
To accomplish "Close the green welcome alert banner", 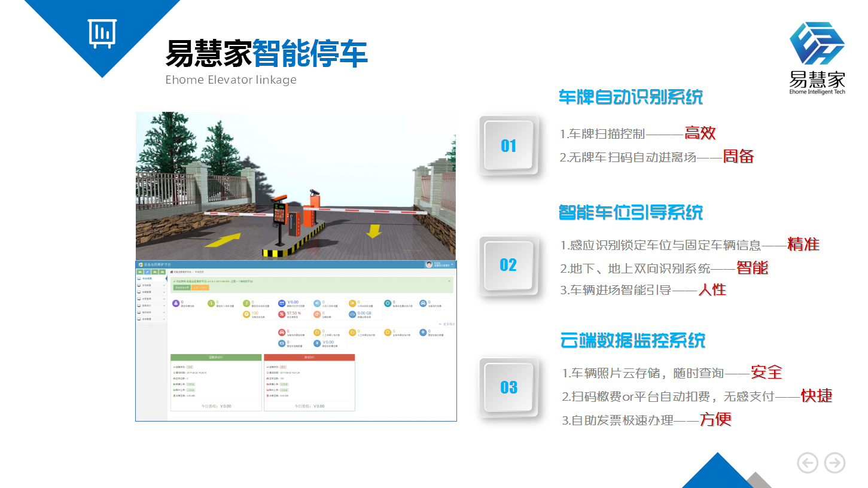I will pos(449,281).
